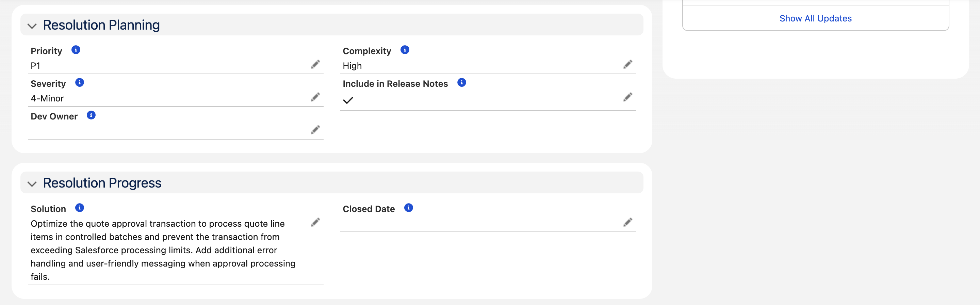Click the Solution field info icon
This screenshot has height=305, width=980.
point(80,208)
